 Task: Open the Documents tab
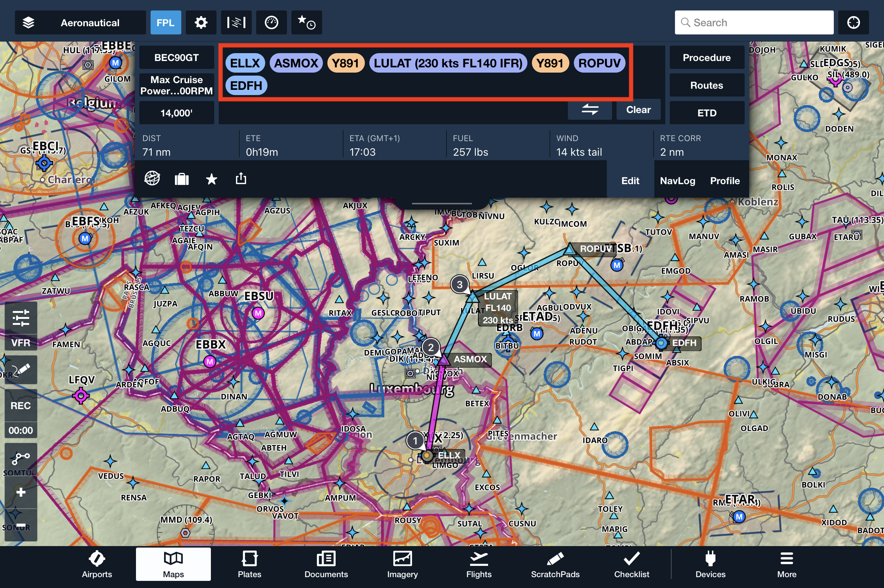pos(326,565)
